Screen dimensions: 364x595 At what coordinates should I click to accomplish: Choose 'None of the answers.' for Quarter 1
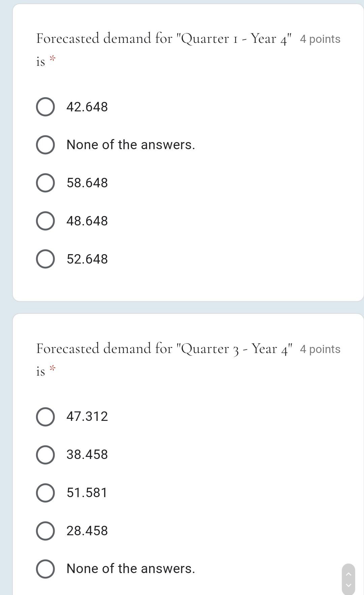point(46,145)
